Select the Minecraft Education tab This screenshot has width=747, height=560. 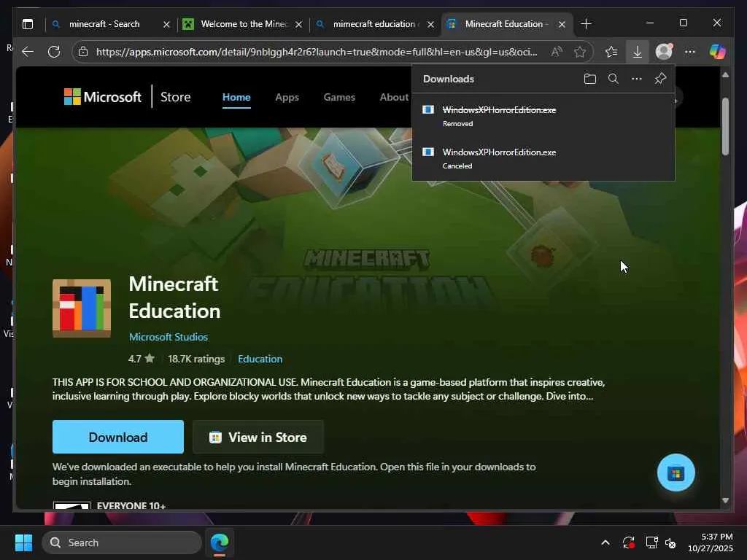tap(506, 24)
